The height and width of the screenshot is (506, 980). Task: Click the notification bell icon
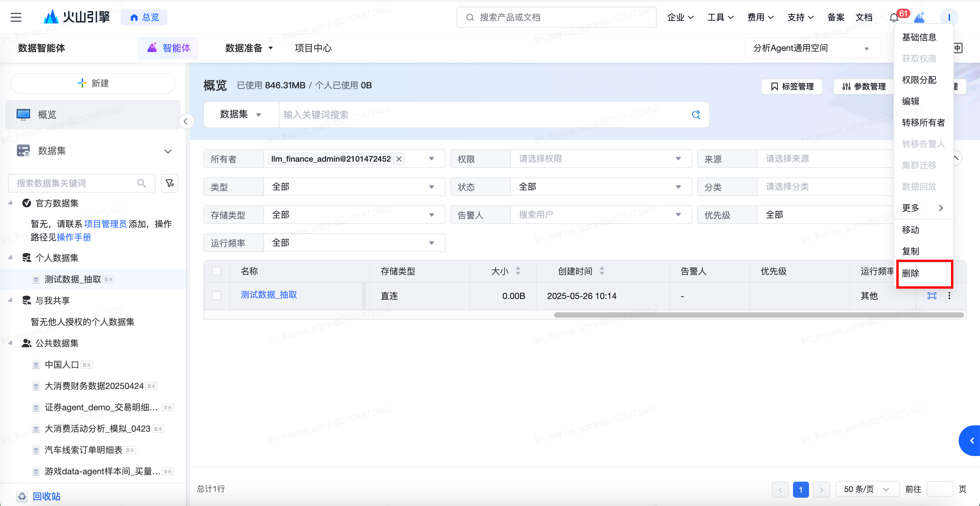coord(894,18)
